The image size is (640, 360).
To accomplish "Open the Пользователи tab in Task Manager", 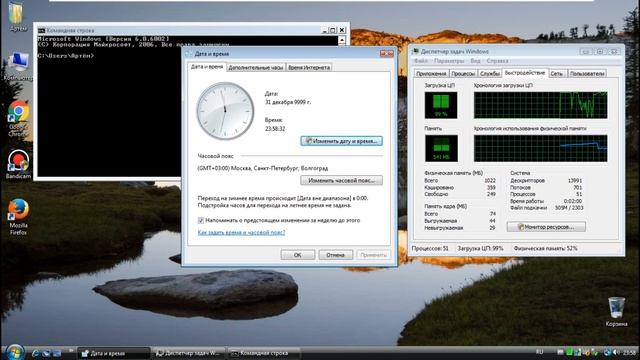I will [x=587, y=73].
